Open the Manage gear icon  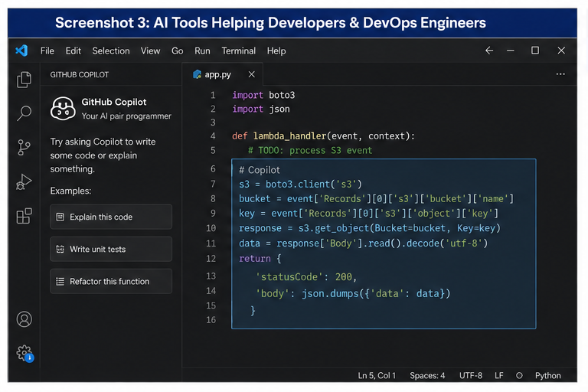[x=24, y=353]
